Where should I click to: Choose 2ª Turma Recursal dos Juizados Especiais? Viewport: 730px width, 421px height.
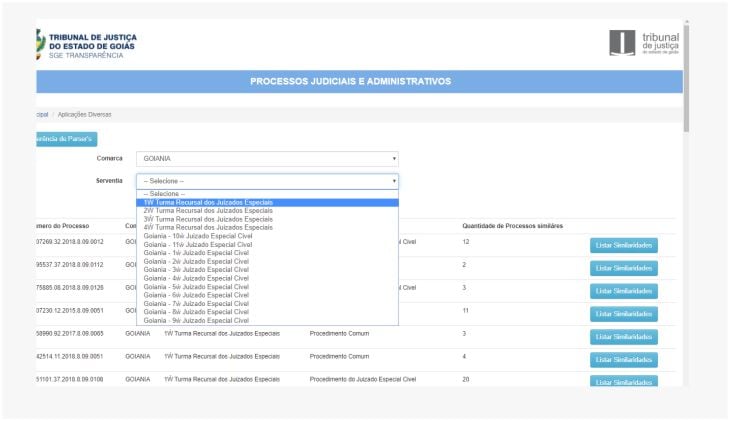267,211
